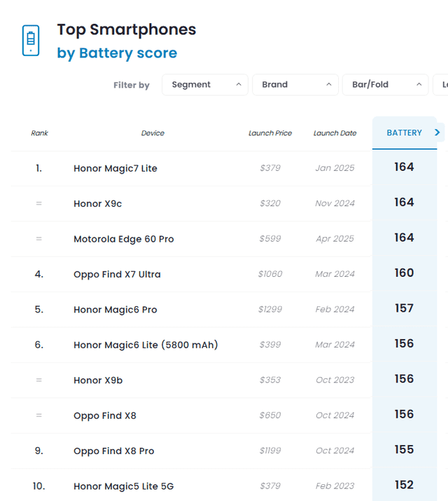
Task: Click the rank number 1.
Action: tap(38, 168)
